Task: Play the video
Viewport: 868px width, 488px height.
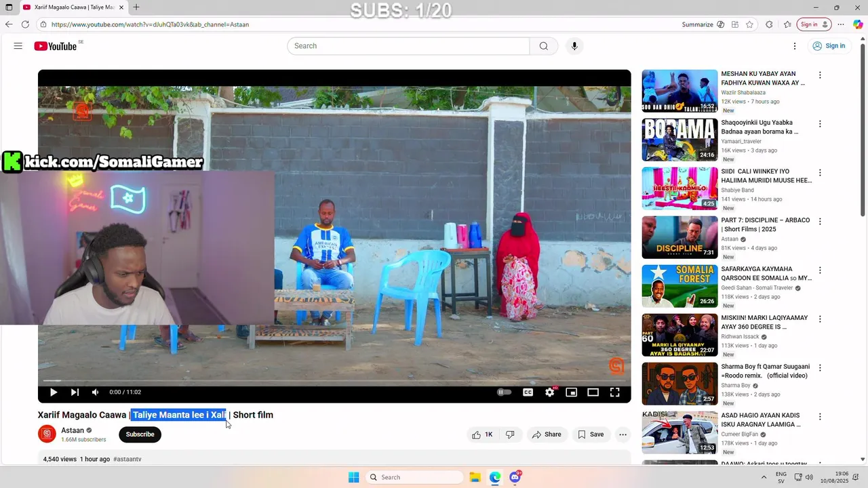Action: (54, 392)
